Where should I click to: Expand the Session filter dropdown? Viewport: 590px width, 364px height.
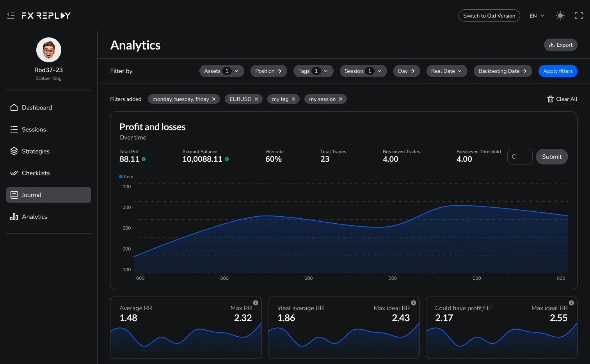(363, 71)
